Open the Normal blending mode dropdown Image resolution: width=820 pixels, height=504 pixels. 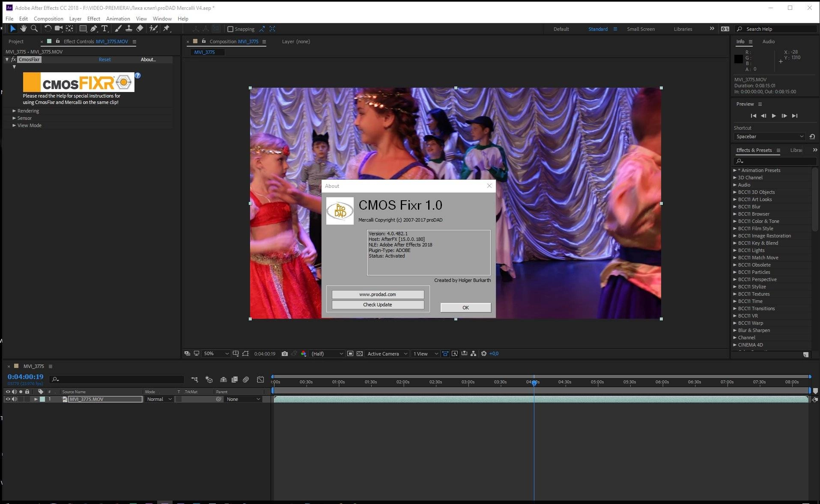[x=159, y=399]
